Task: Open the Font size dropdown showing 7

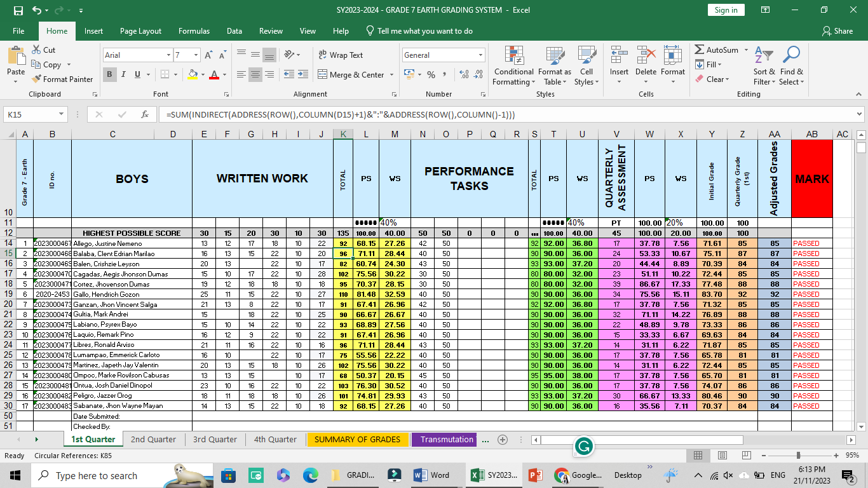Action: tap(196, 55)
